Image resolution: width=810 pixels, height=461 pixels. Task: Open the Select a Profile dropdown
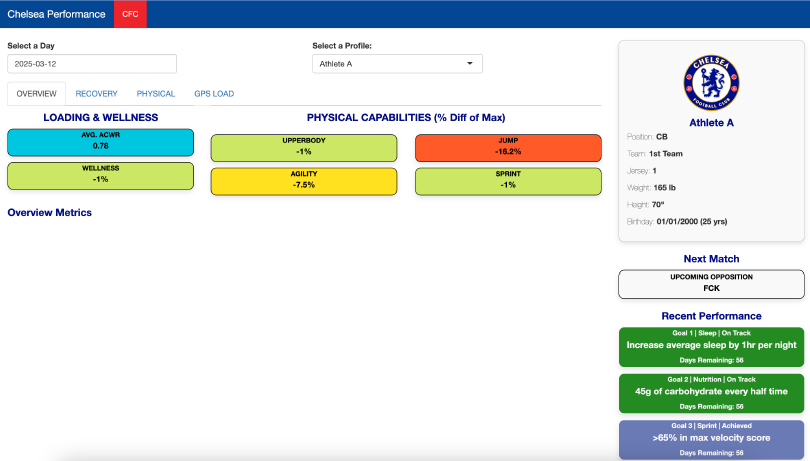[x=397, y=64]
